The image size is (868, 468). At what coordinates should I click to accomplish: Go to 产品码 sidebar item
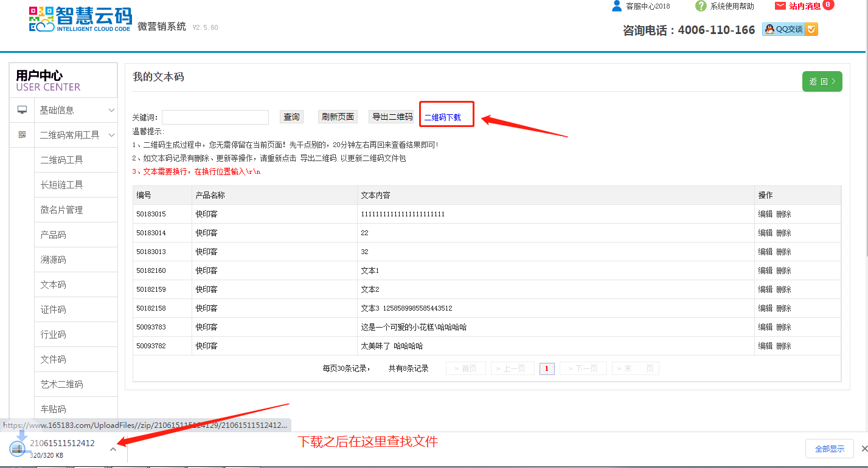coord(53,235)
